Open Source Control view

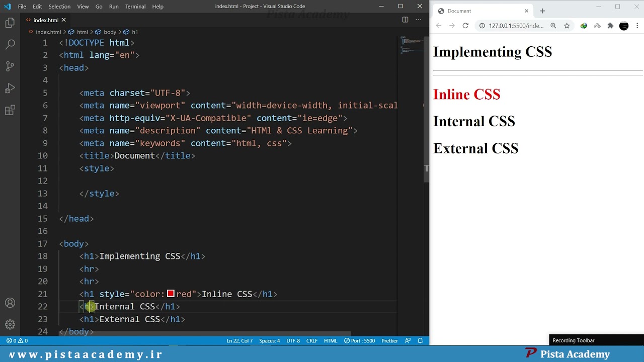(10, 66)
